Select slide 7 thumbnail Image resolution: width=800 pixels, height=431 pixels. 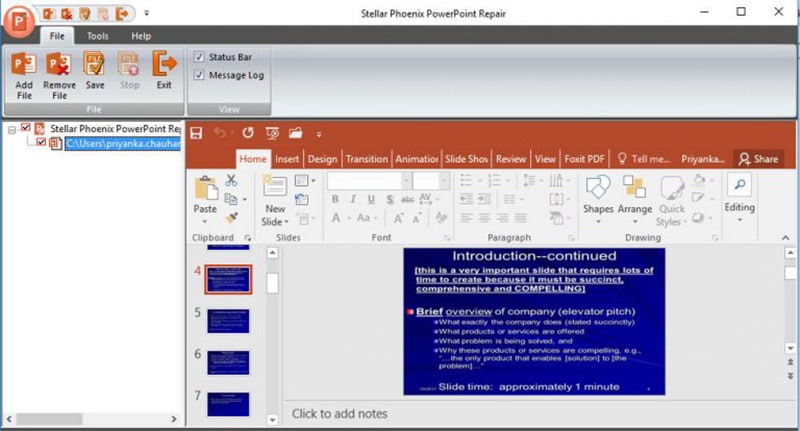coord(229,404)
